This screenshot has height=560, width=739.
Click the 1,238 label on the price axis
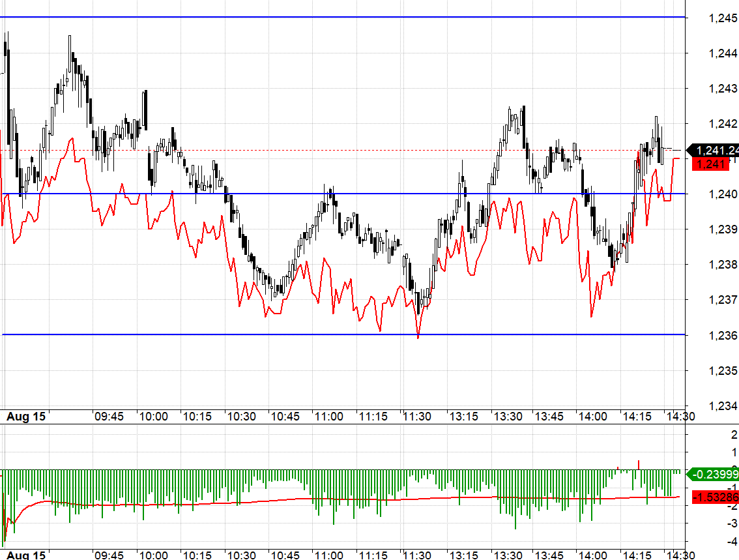[x=723, y=265]
